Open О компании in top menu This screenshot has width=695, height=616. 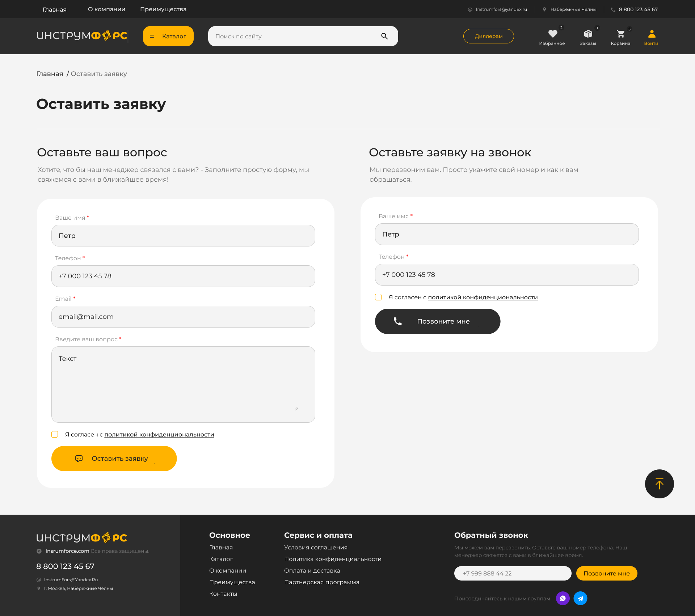tap(106, 9)
